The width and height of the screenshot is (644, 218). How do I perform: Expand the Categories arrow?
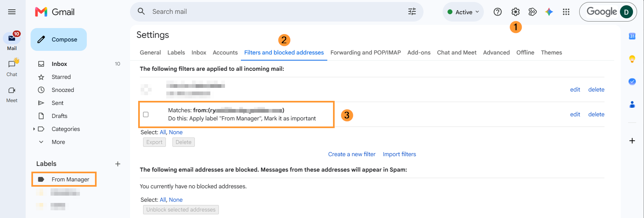(34, 129)
